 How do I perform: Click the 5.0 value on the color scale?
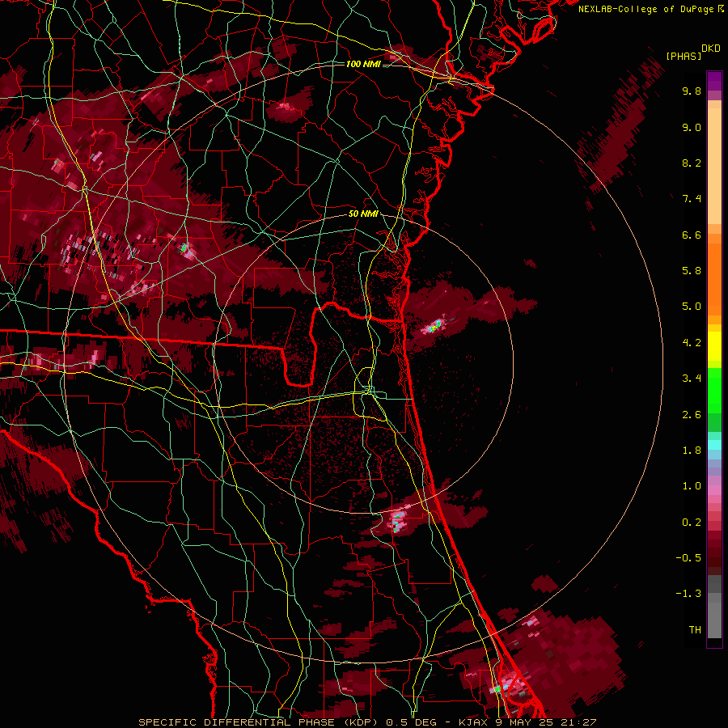[692, 307]
